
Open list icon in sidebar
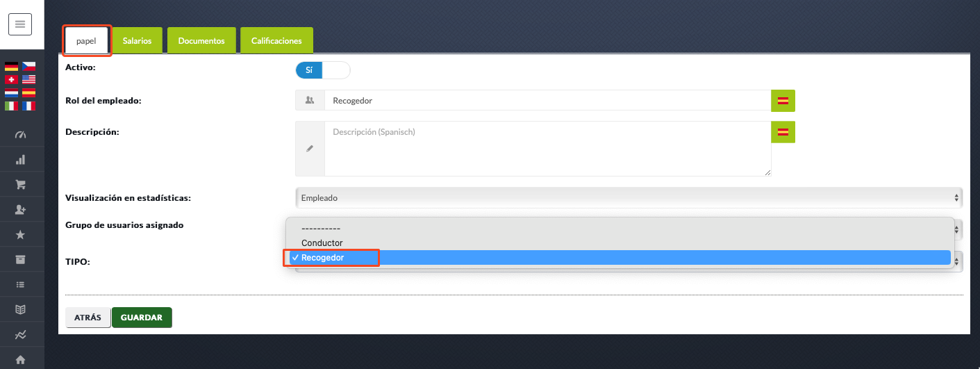20,284
